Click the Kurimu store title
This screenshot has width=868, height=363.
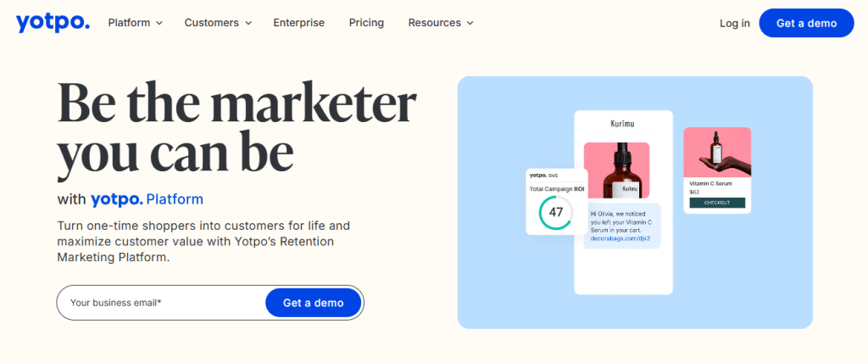pos(622,124)
